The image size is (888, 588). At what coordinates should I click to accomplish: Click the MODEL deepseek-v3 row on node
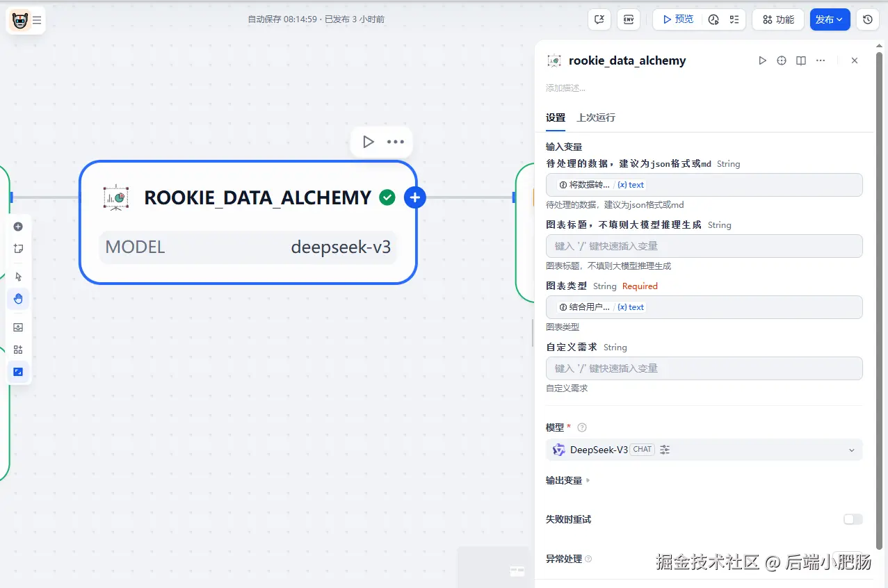tap(248, 247)
